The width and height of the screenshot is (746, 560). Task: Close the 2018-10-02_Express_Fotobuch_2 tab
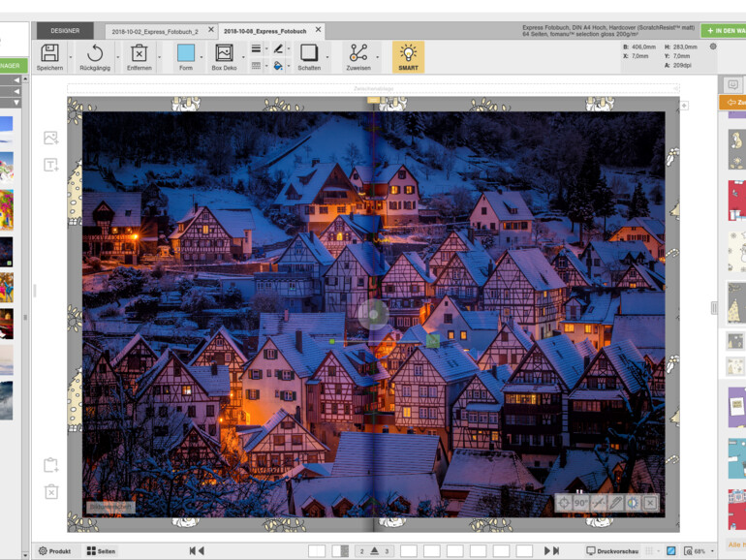(x=211, y=29)
